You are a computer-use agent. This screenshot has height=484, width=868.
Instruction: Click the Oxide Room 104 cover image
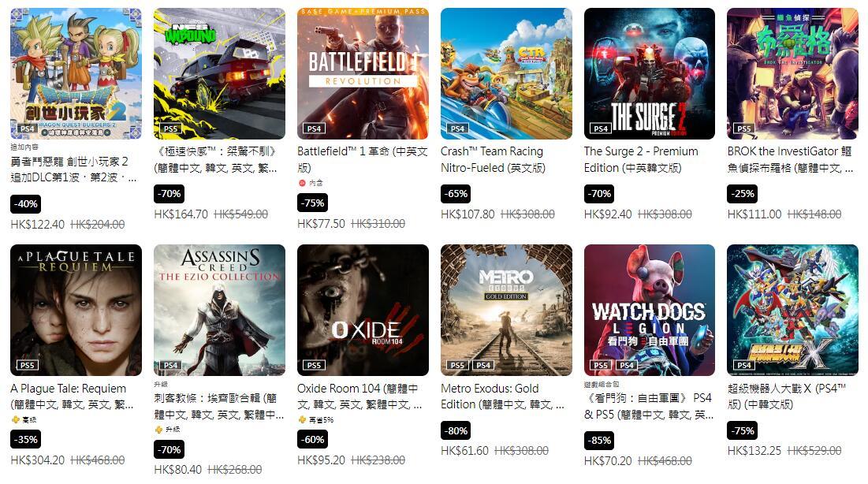pos(363,310)
